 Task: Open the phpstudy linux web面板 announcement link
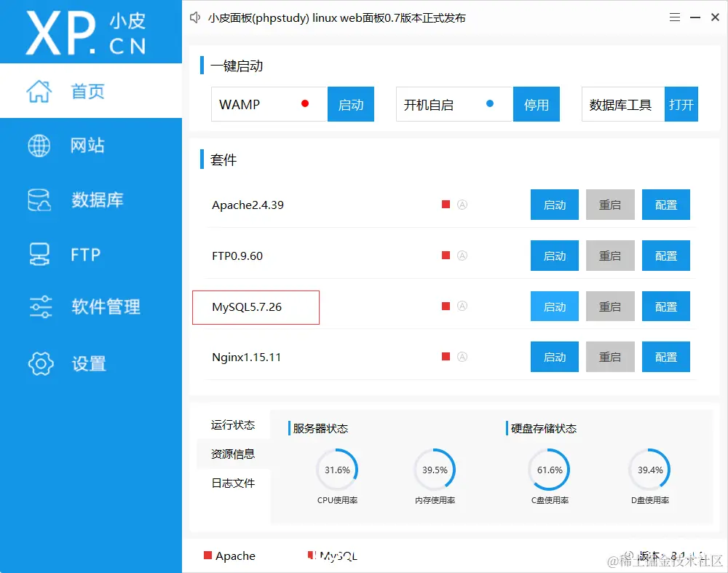336,18
